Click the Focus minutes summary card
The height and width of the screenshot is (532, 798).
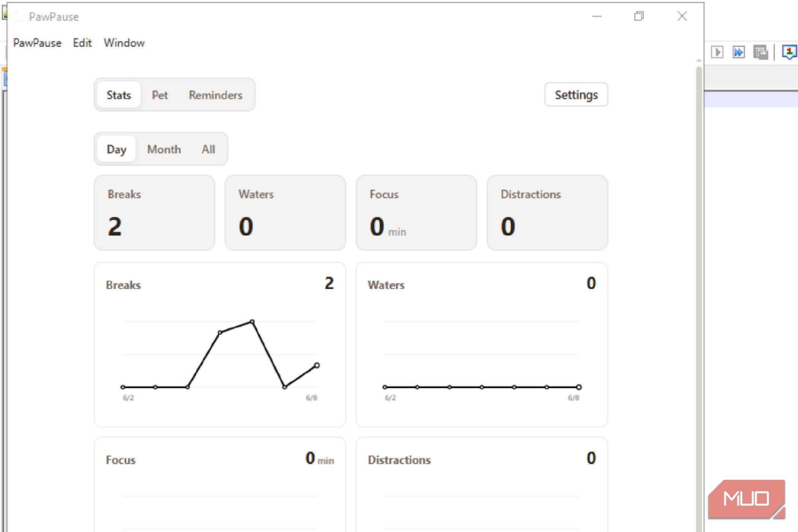(x=416, y=213)
